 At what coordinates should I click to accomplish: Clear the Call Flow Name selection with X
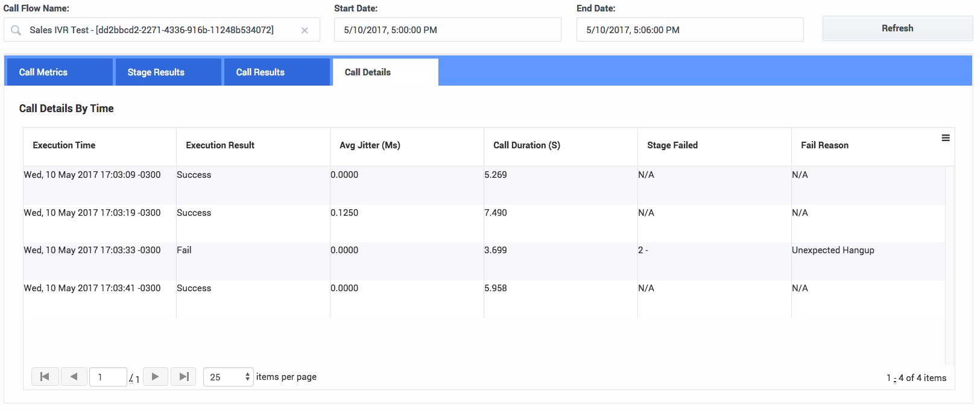pos(305,30)
